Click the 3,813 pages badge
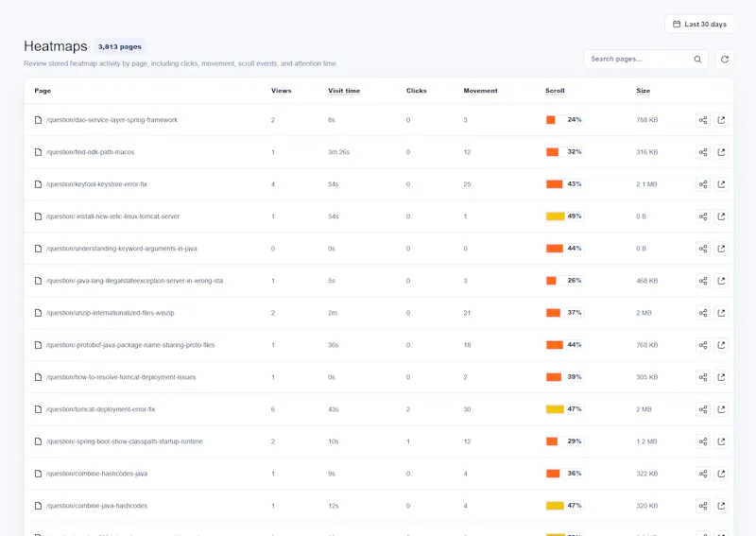Viewport: 756px width, 536px height. tap(120, 47)
